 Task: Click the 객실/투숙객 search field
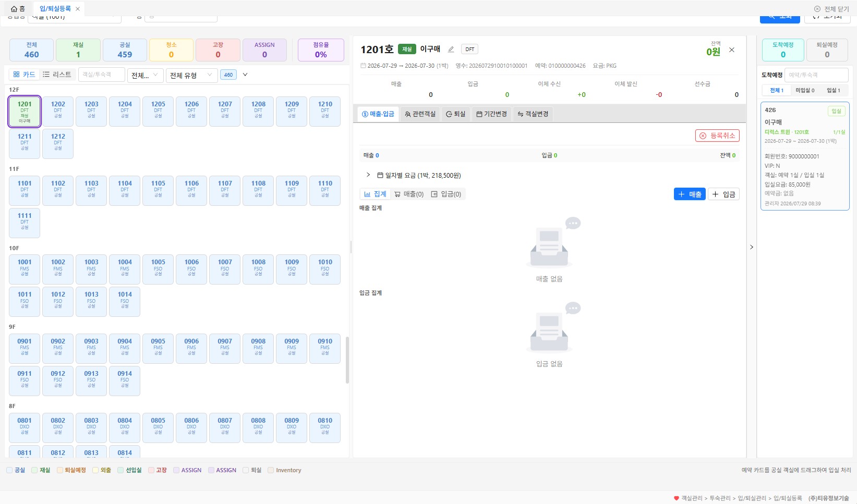pyautogui.click(x=102, y=75)
